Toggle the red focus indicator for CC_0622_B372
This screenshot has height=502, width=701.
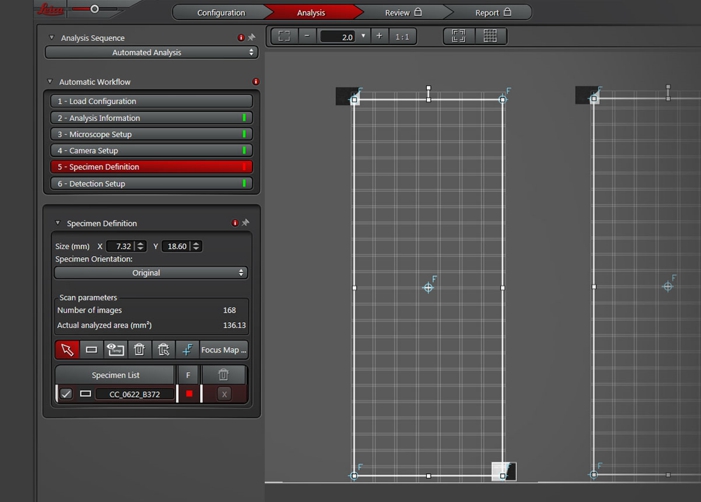point(189,394)
